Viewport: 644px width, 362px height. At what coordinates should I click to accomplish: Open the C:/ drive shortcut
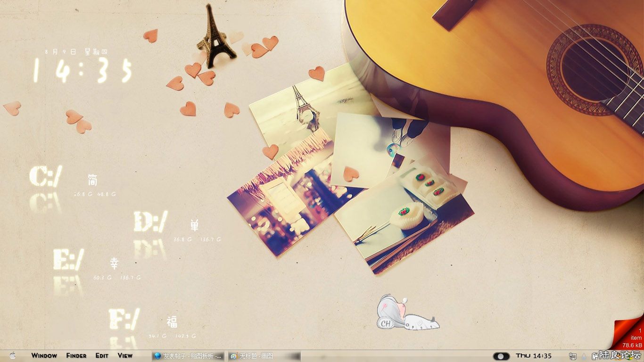click(x=46, y=177)
